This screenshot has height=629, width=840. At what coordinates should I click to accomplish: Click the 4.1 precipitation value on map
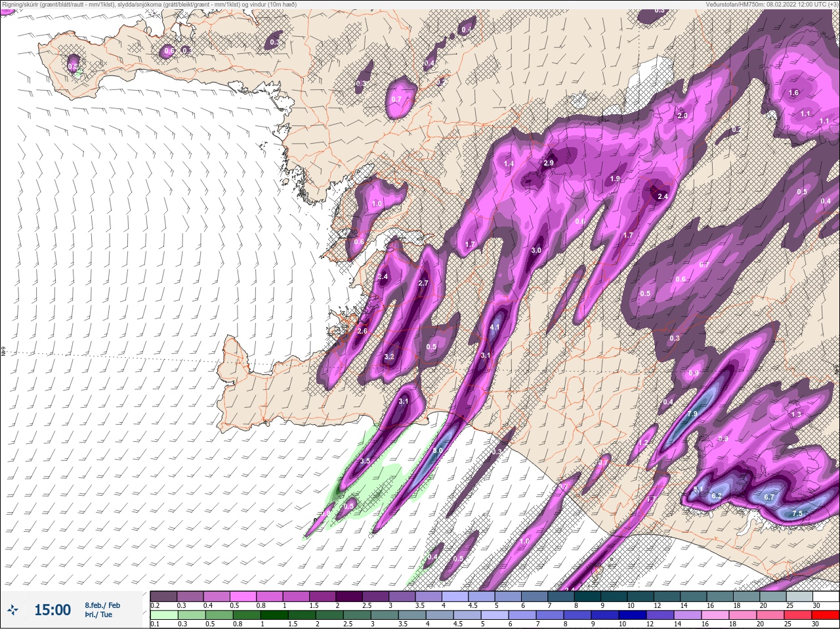point(495,327)
